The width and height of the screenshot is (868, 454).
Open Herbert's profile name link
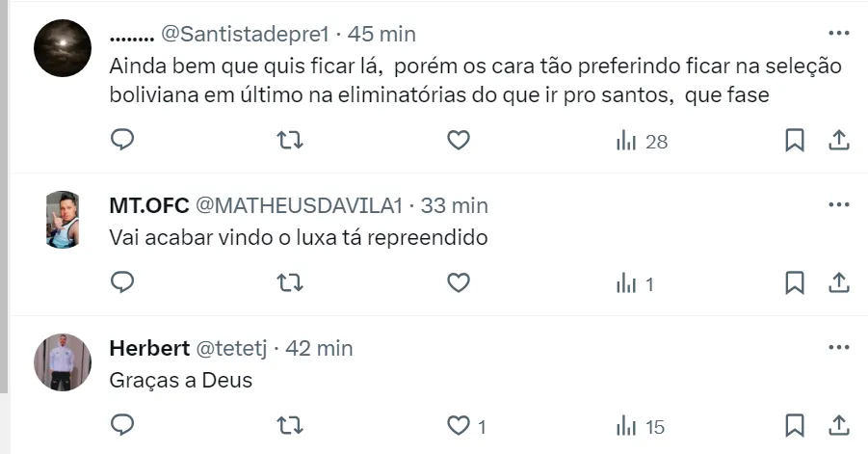click(x=149, y=348)
